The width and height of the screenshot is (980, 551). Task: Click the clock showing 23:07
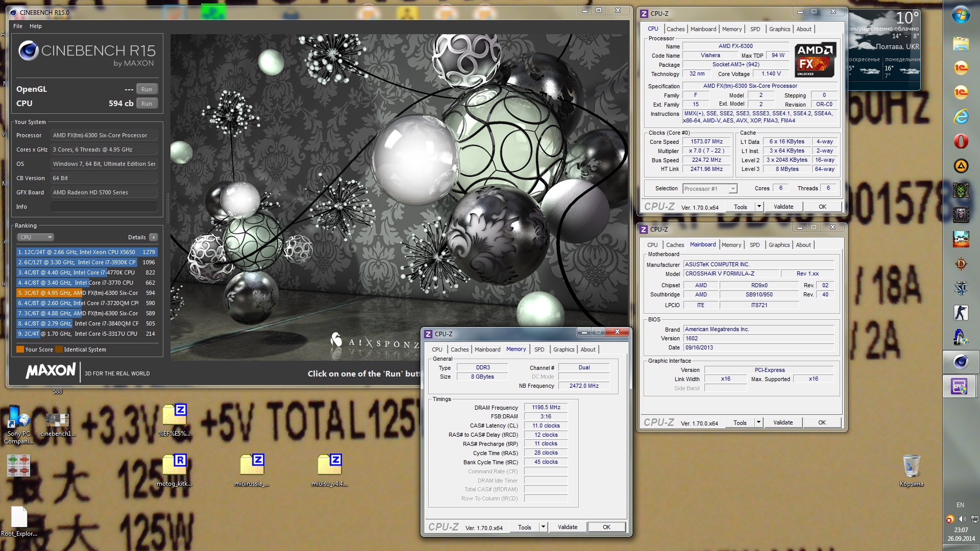click(961, 530)
